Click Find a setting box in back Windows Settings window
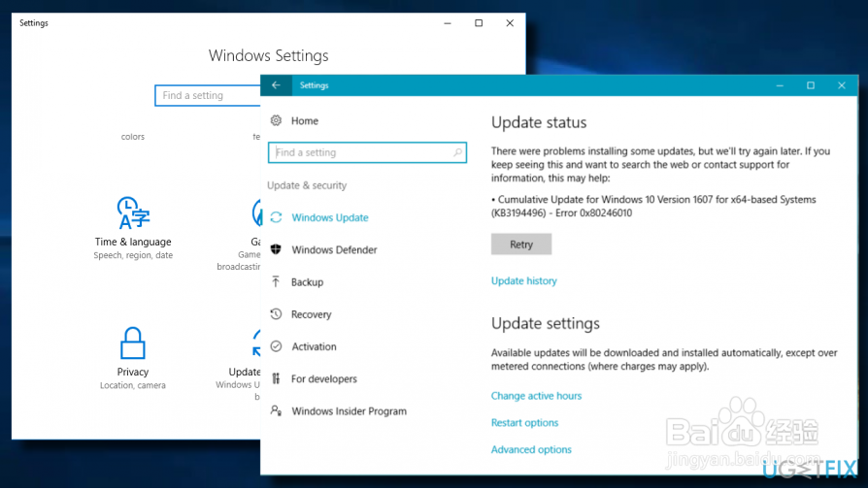The height and width of the screenshot is (489, 868). (208, 95)
